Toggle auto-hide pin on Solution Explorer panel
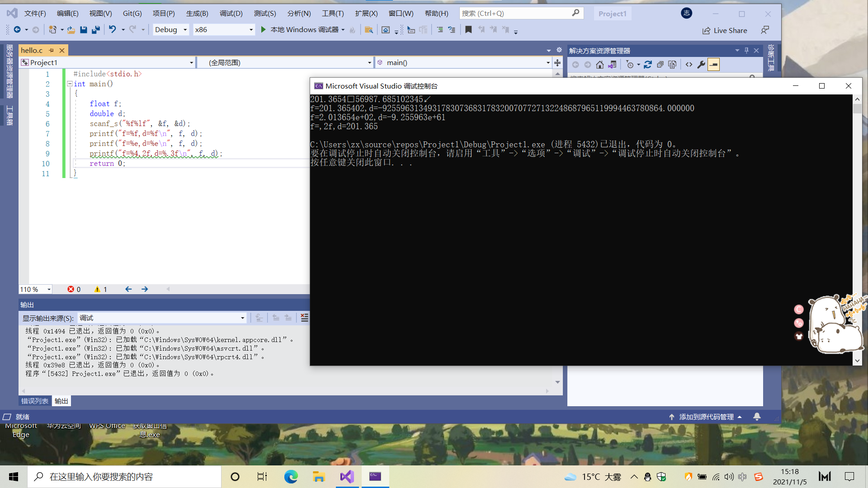 tap(746, 50)
